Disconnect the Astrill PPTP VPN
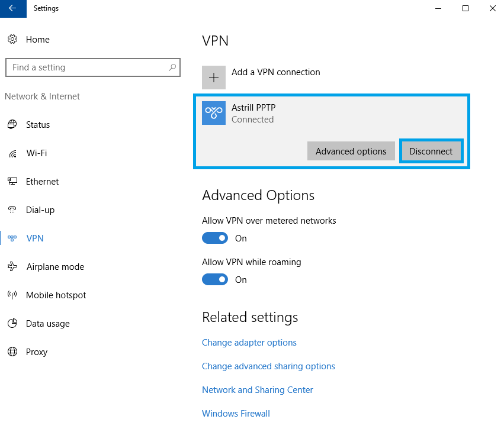 pyautogui.click(x=431, y=151)
